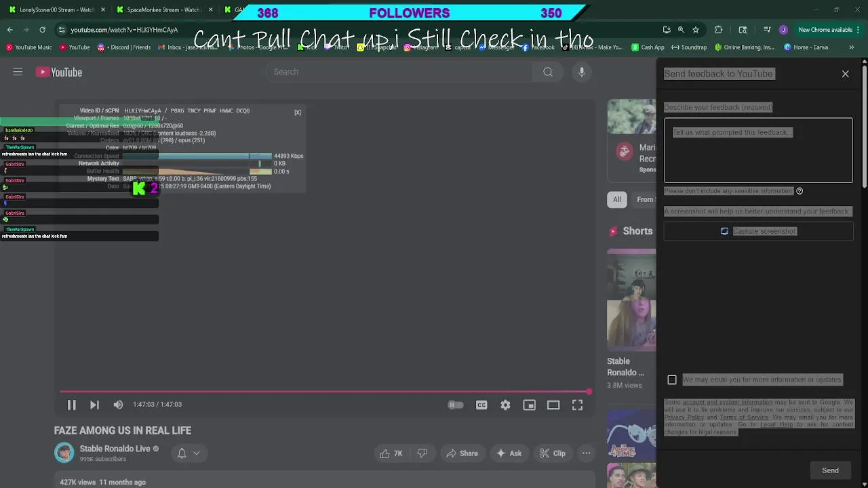Mute the video volume speaker icon
Image resolution: width=868 pixels, height=488 pixels.
click(118, 405)
